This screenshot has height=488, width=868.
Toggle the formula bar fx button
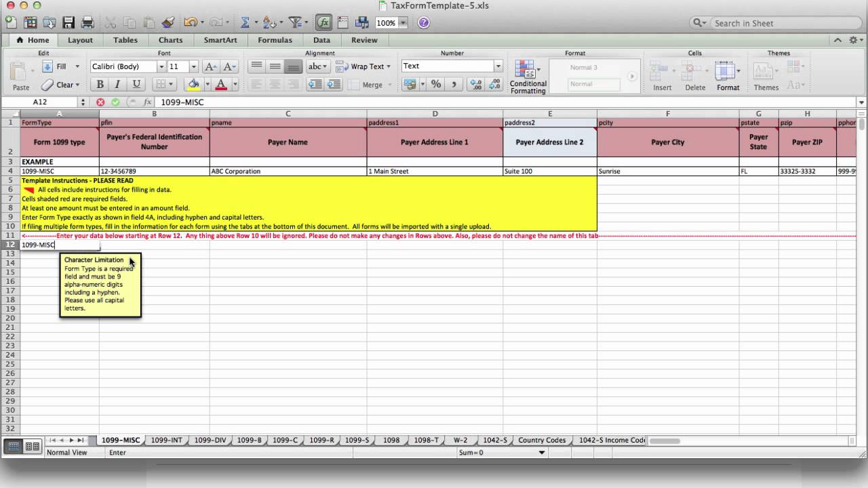(x=324, y=22)
